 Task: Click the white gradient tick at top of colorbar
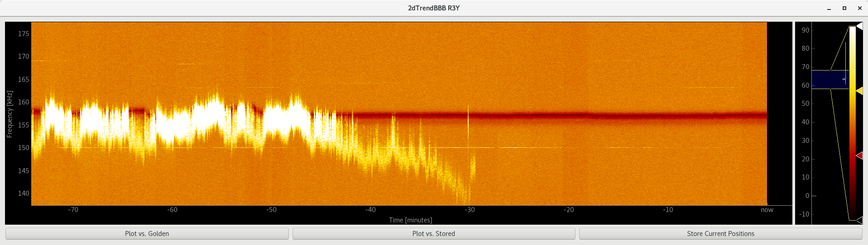point(859,27)
